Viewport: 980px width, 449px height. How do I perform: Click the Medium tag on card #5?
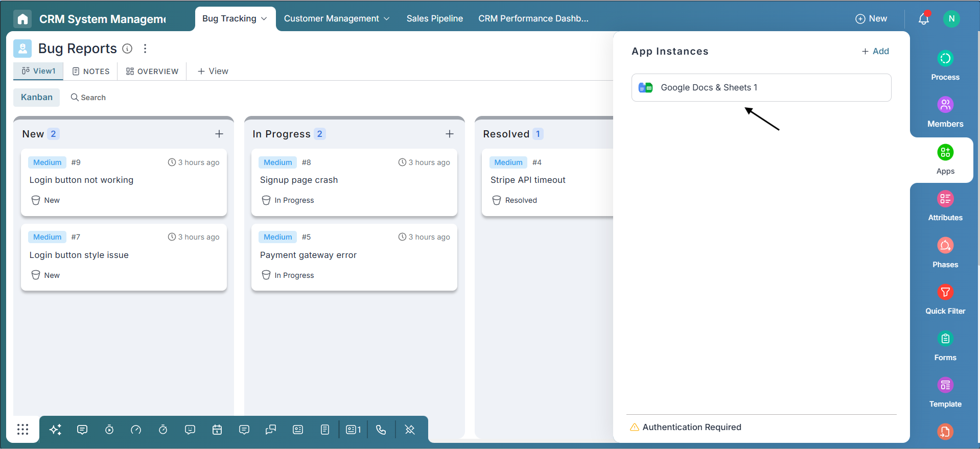tap(277, 237)
